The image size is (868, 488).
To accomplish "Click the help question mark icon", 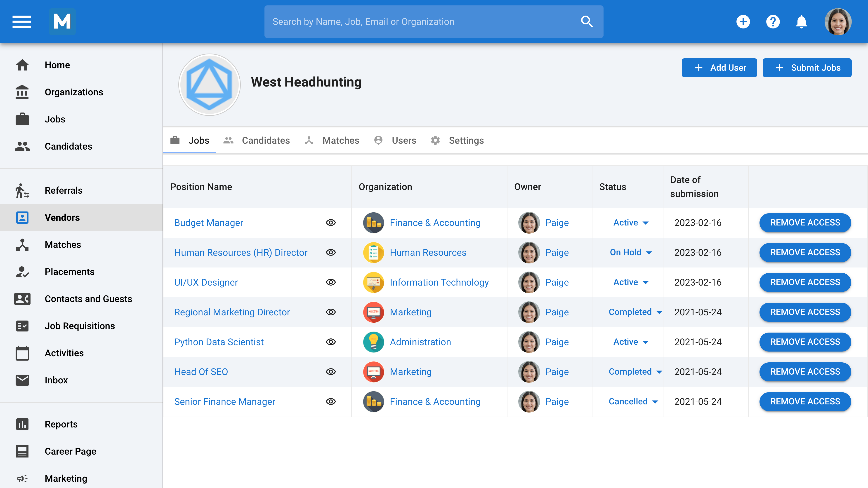I will coord(773,21).
